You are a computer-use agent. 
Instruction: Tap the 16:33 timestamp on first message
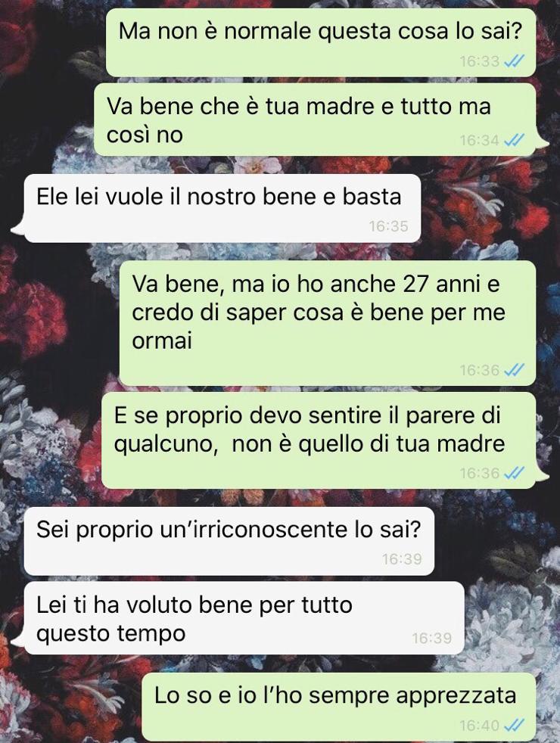coord(480,61)
